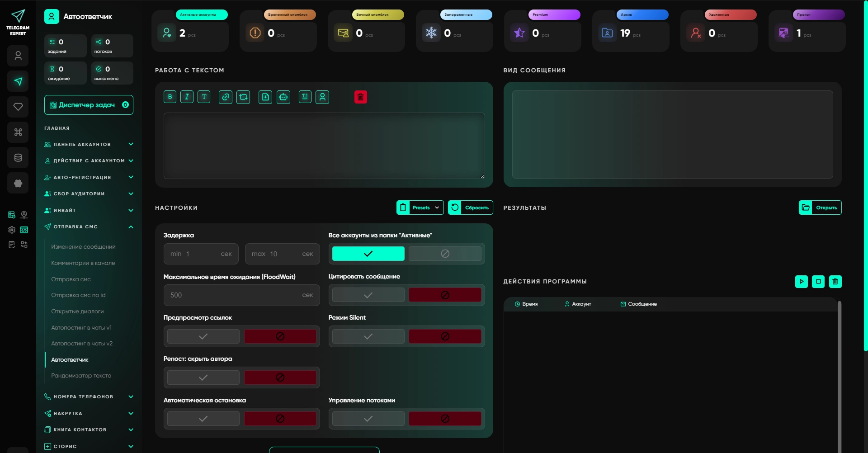Expand Панель аккаунтов section

coord(89,144)
